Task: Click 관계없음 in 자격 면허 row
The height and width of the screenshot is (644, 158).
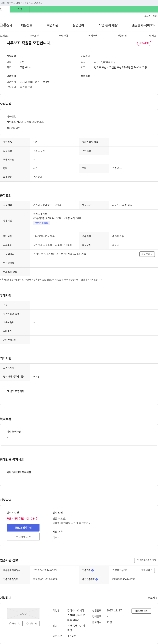Action: click(x=38, y=177)
